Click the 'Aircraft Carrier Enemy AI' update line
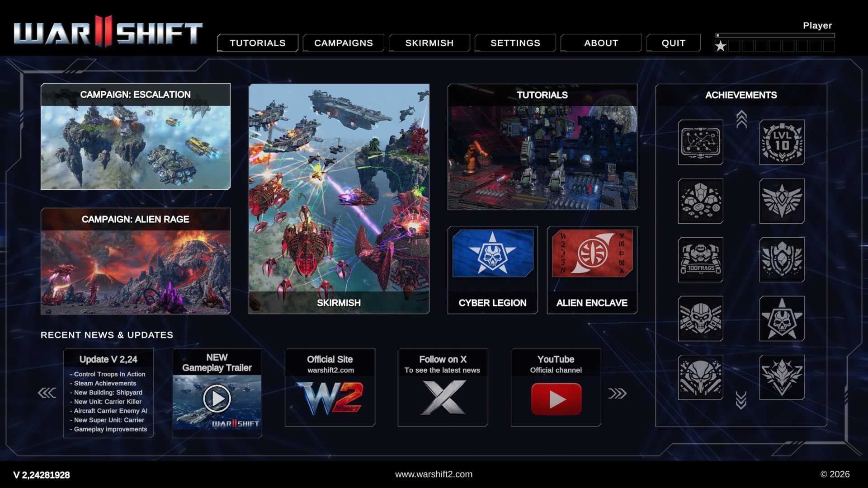Screen dimensions: 868x488 click(108, 411)
